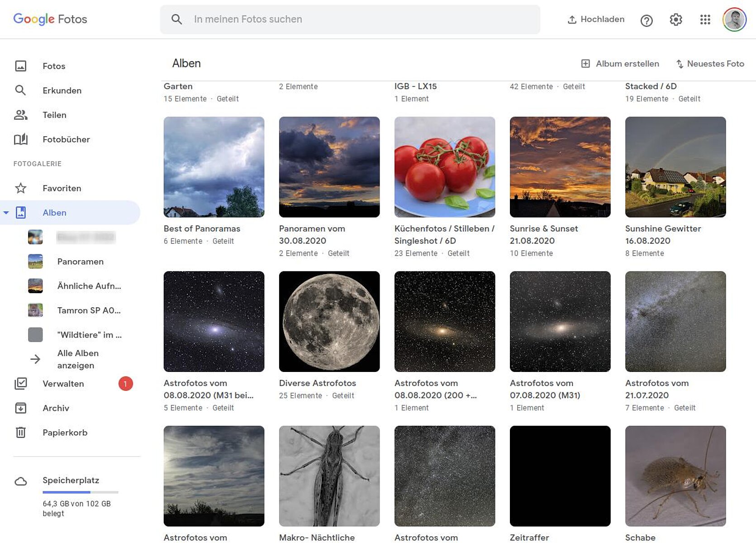Click the Teilen people icon

coord(21,115)
